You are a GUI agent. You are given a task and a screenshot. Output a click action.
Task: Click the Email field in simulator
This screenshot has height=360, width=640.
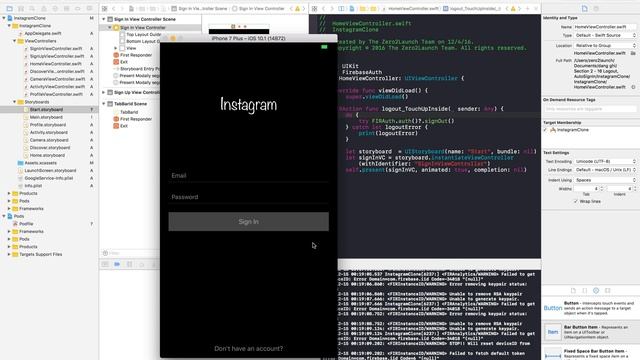pyautogui.click(x=249, y=176)
